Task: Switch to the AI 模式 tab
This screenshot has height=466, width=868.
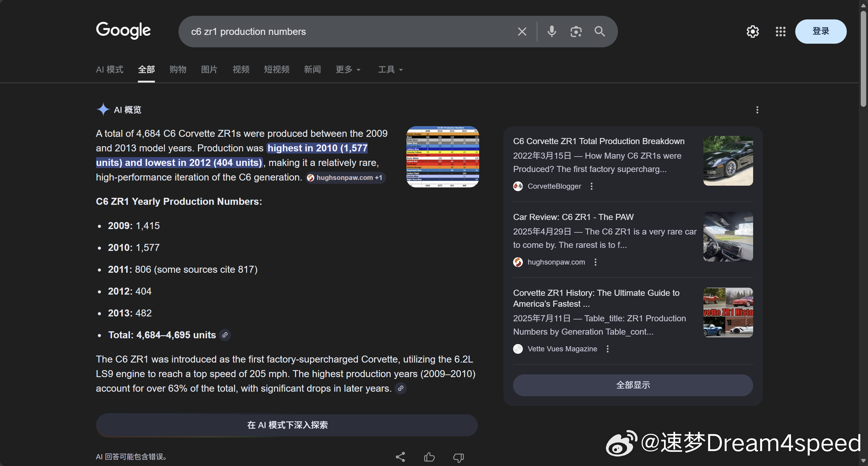Action: coord(109,69)
